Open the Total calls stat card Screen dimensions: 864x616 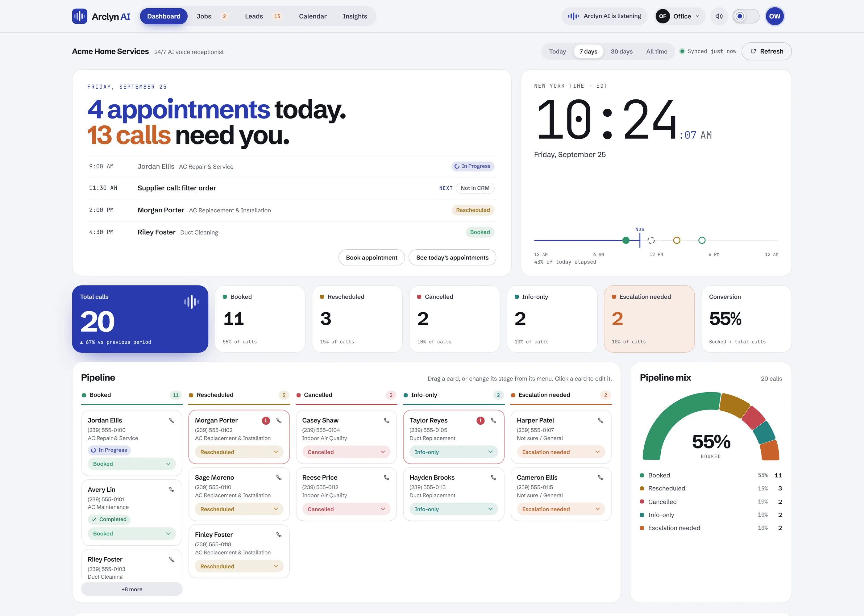pos(140,319)
